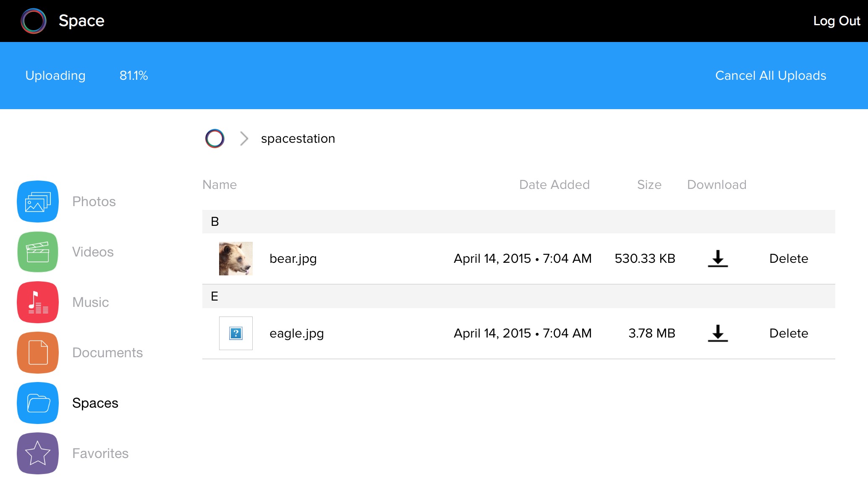Open the green Videos clapperboard icon
Viewport: 868px width, 492px height.
38,252
